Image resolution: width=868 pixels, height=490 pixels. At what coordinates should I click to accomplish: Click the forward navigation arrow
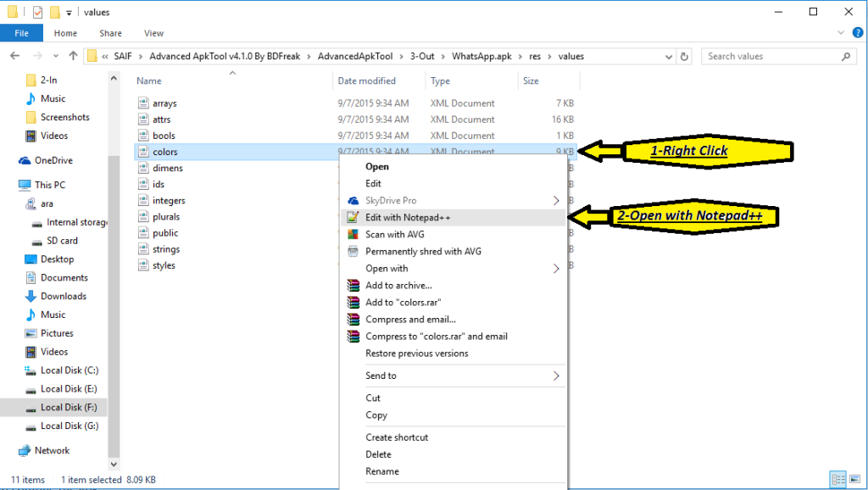pyautogui.click(x=37, y=56)
